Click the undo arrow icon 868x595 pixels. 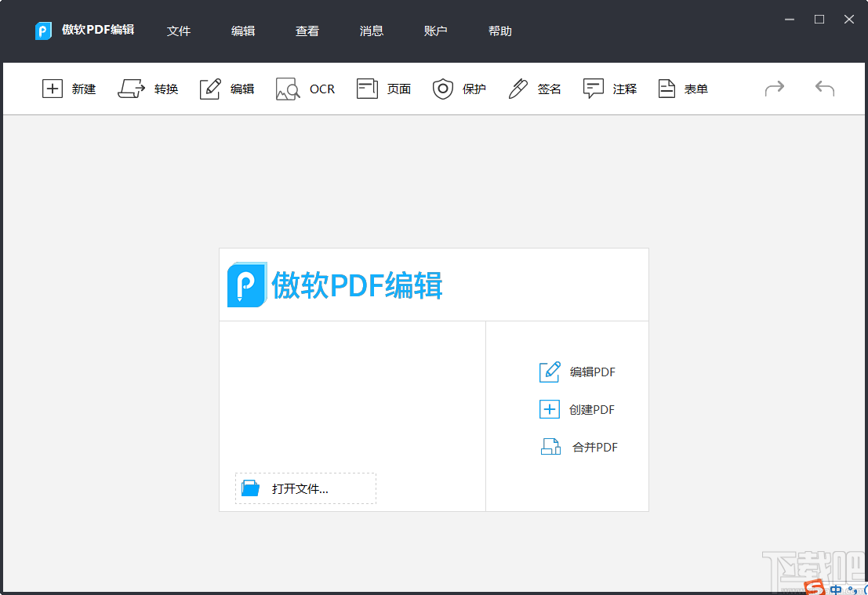pyautogui.click(x=824, y=89)
